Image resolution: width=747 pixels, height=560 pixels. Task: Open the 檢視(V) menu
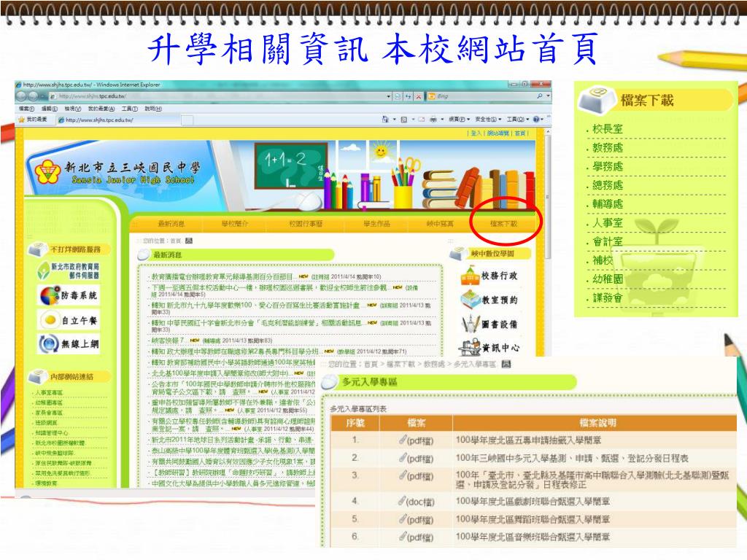pos(72,109)
